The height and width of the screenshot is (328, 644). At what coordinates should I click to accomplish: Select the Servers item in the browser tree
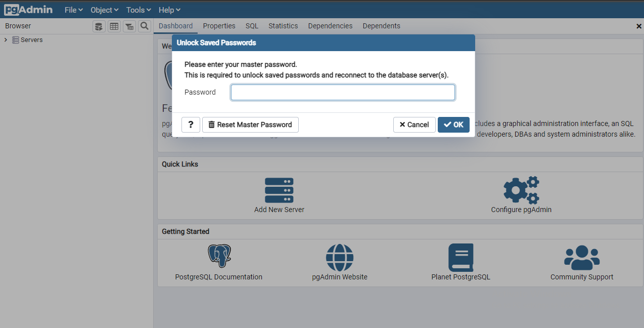[31, 40]
